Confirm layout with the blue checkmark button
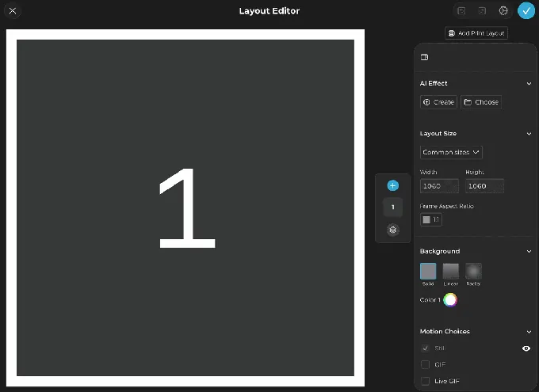Screen dimensions: 539x392 point(526,10)
